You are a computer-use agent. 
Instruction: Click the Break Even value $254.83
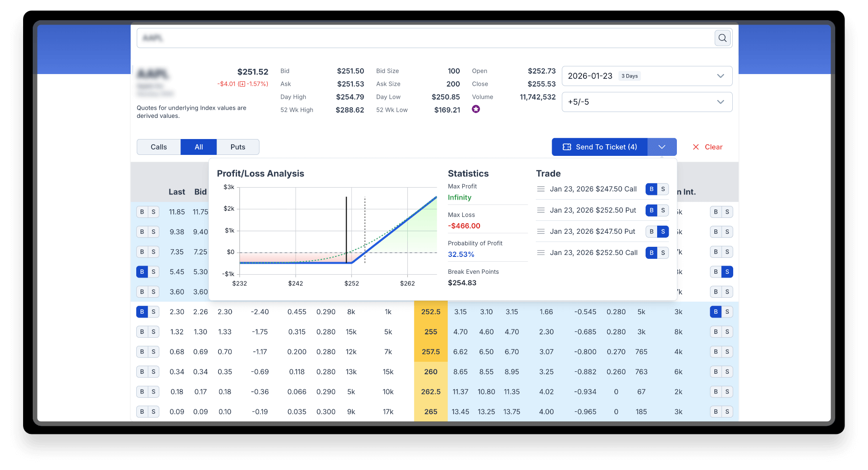(x=462, y=283)
